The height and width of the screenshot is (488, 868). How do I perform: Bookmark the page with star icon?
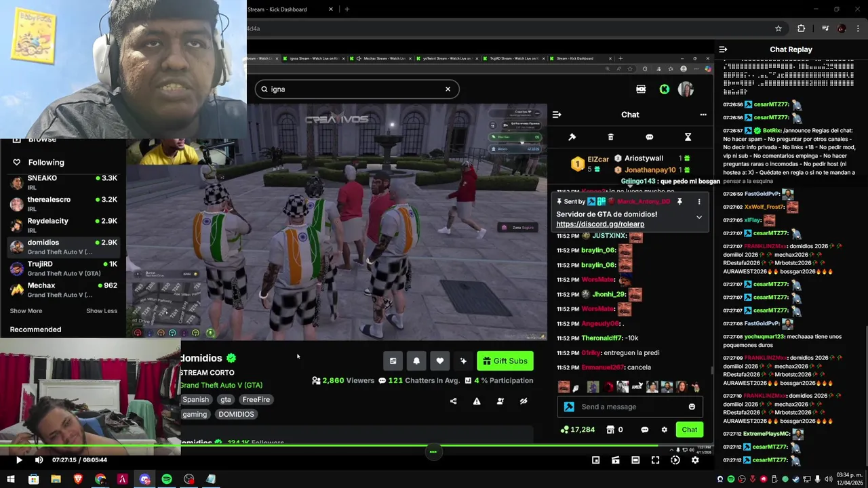click(778, 28)
